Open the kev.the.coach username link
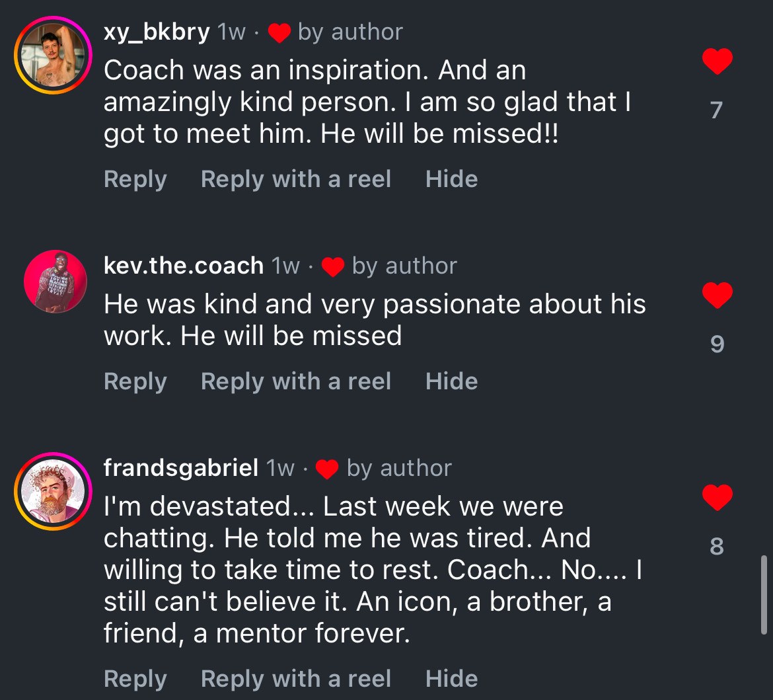Screen dimensions: 773x700 click(184, 266)
